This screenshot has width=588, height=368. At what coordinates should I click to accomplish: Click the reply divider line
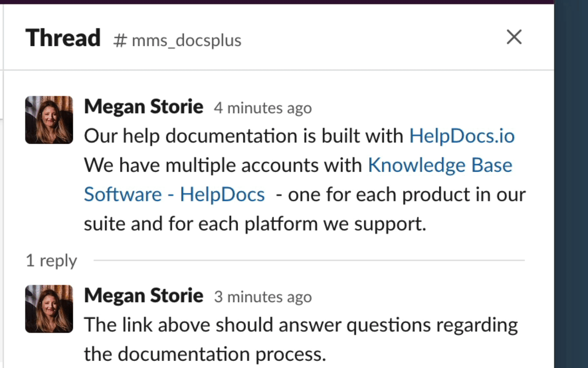pos(309,260)
